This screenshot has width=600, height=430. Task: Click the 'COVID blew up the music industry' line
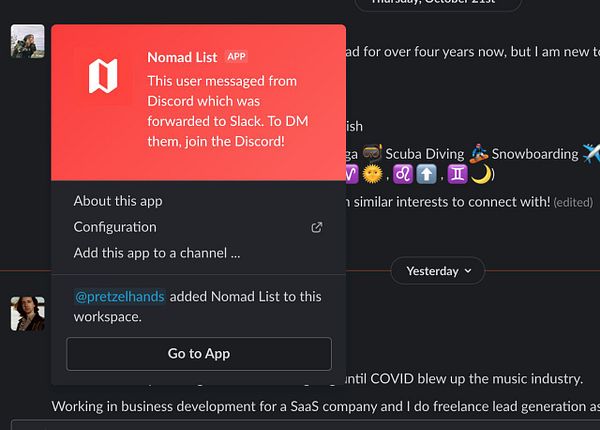(463, 379)
